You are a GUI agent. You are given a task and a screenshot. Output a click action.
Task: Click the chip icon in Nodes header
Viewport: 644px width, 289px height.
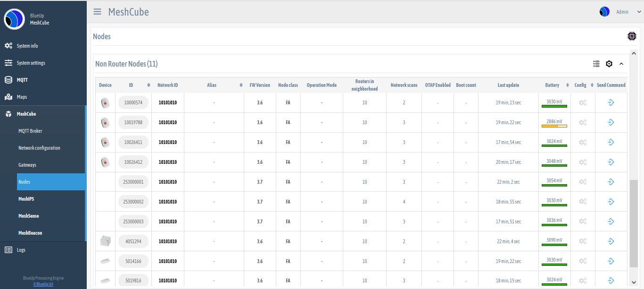click(x=632, y=36)
